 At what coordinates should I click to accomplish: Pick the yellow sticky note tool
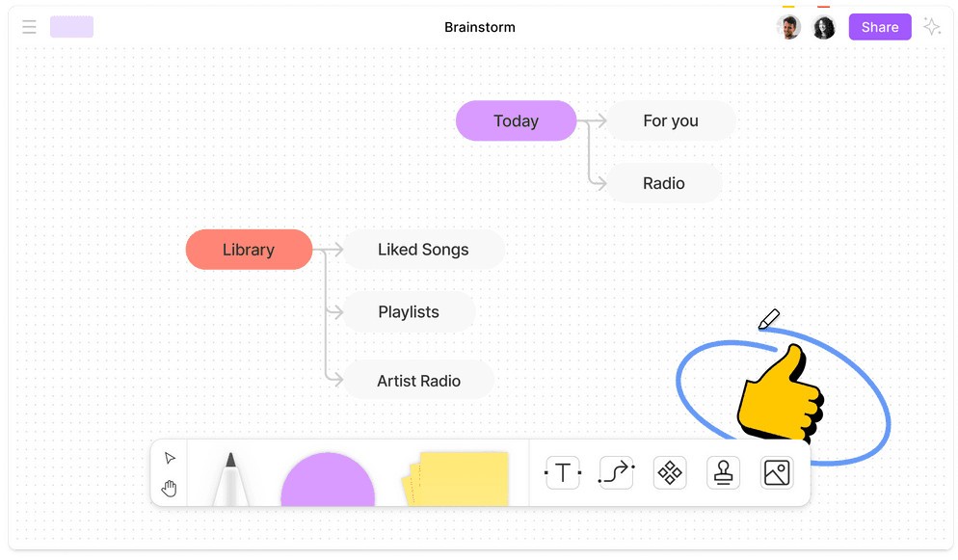tap(456, 479)
